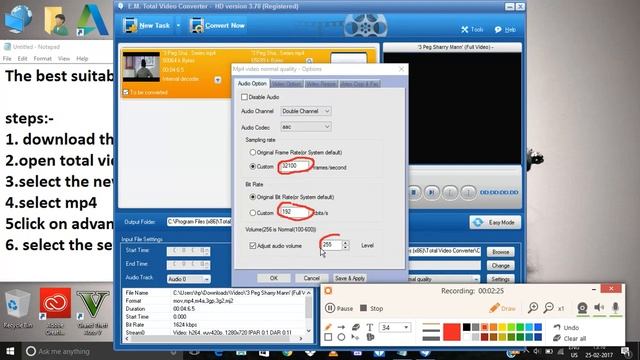This screenshot has height=360, width=640.
Task: Select the arrow drawing tool
Action: tap(341, 327)
